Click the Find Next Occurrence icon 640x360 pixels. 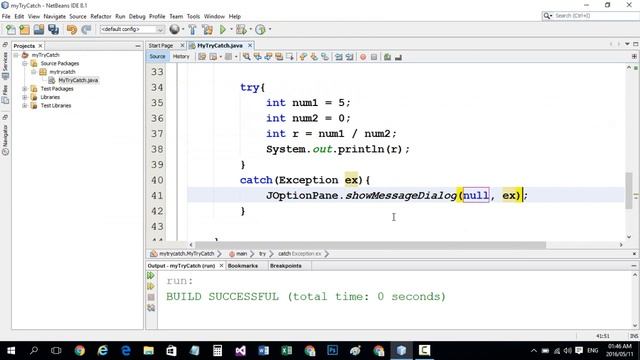point(268,57)
